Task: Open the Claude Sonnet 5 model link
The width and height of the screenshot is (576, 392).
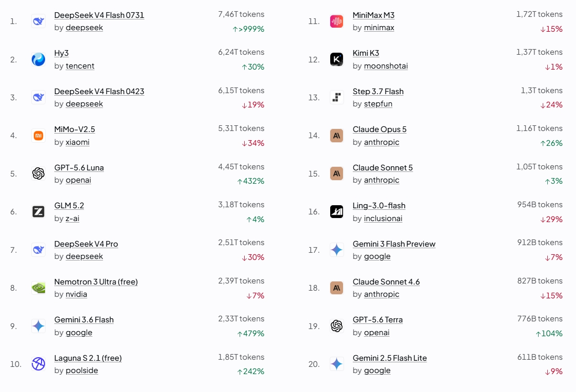Action: [382, 168]
